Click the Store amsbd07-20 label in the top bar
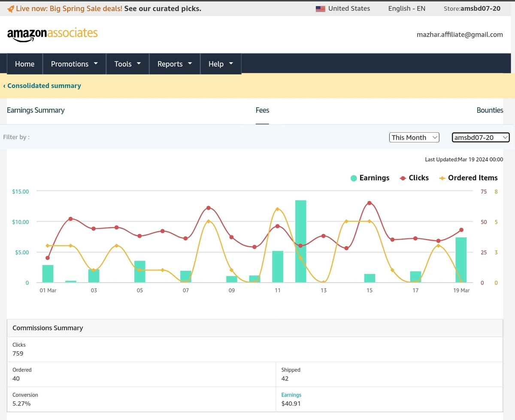The height and width of the screenshot is (420, 515). pos(472,9)
